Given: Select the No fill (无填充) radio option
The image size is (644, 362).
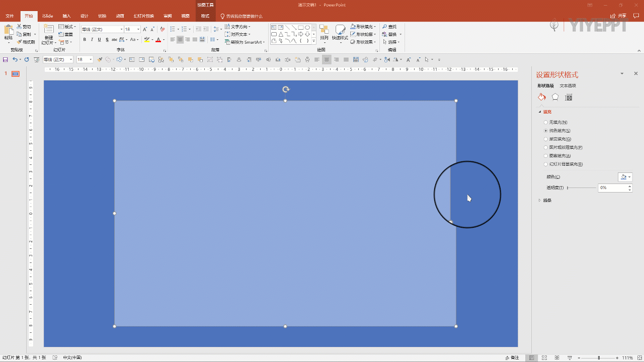Looking at the screenshot, I should [546, 122].
